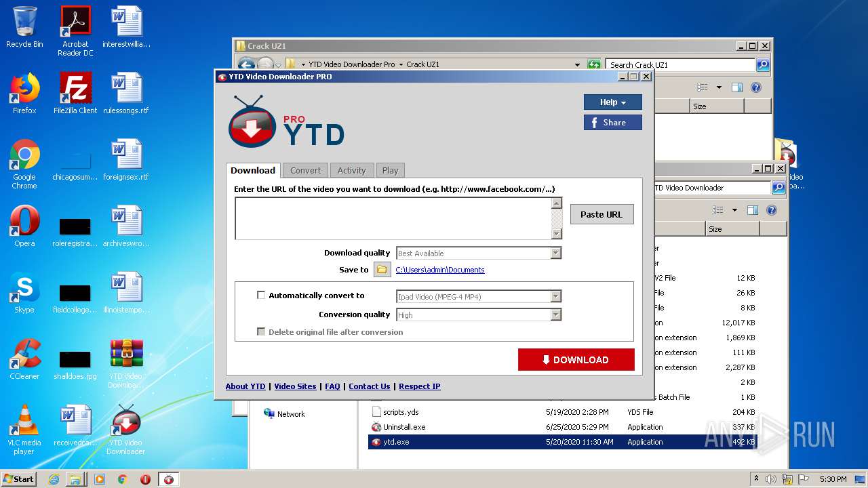The height and width of the screenshot is (488, 868).
Task: Click the Facebook Share button
Action: click(x=613, y=123)
